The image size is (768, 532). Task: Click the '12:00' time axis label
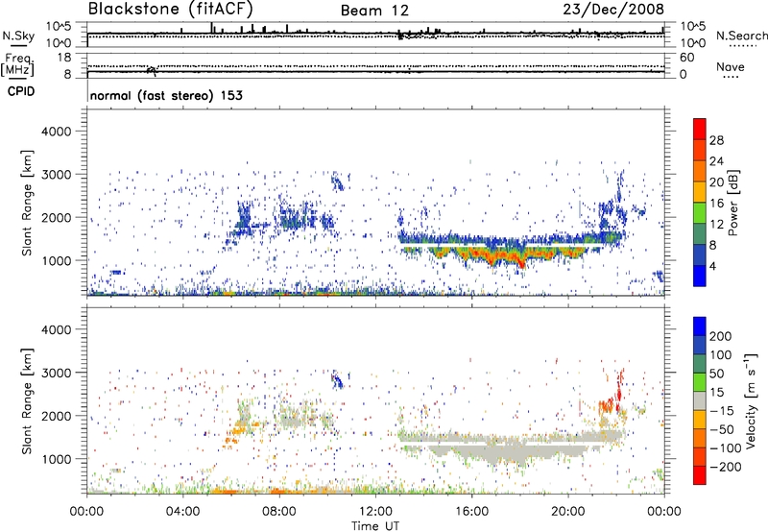[375, 512]
